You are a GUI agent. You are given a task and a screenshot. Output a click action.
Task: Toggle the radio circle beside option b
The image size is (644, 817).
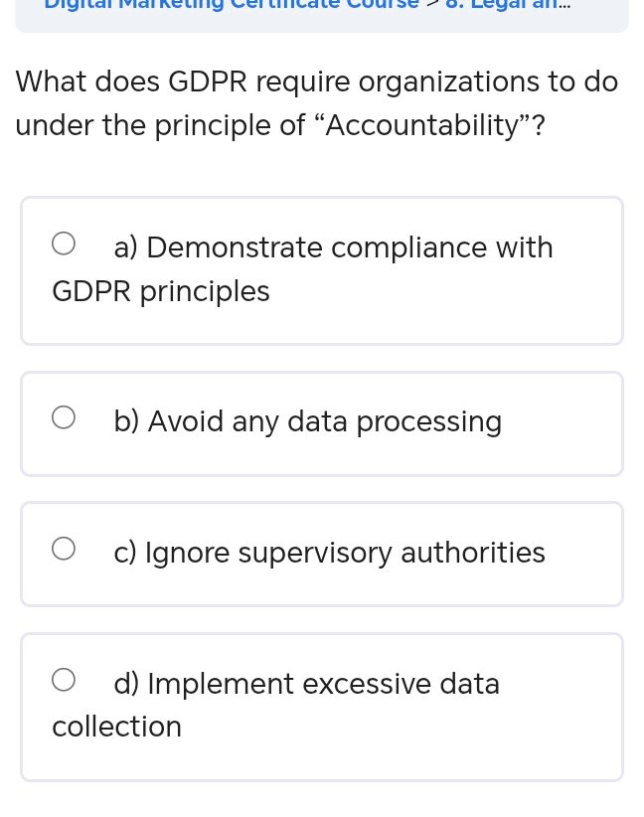(64, 417)
